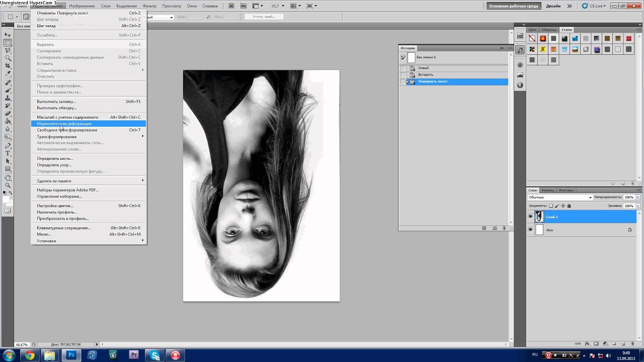
Task: Apply the red style swatch in Стили panel
Action: [x=629, y=38]
